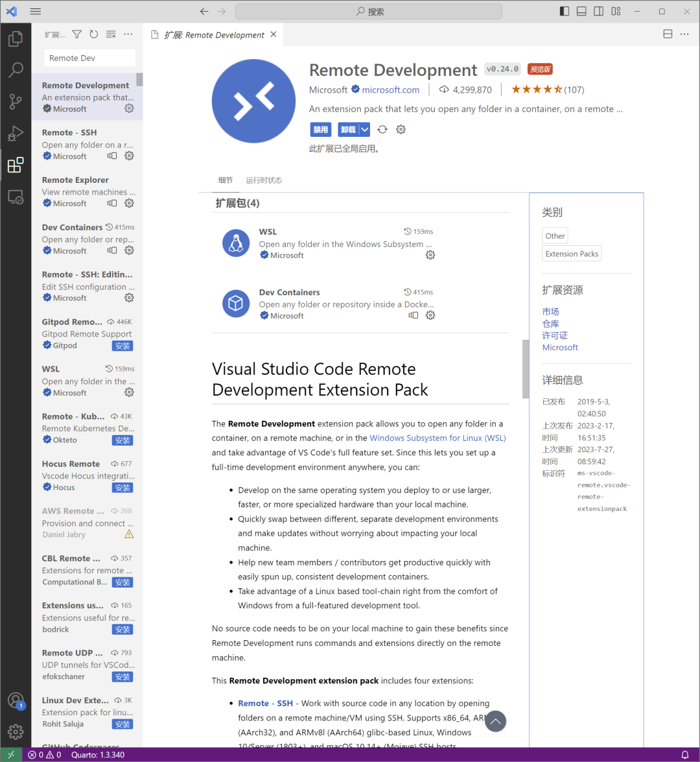
Task: Open the manage gear for Remote Development extension
Action: coord(401,129)
